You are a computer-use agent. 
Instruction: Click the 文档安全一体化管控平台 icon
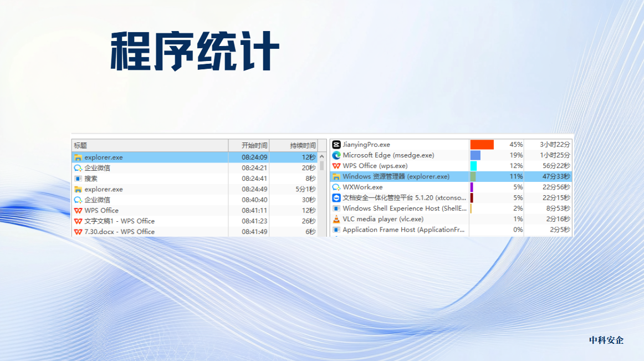coord(336,198)
